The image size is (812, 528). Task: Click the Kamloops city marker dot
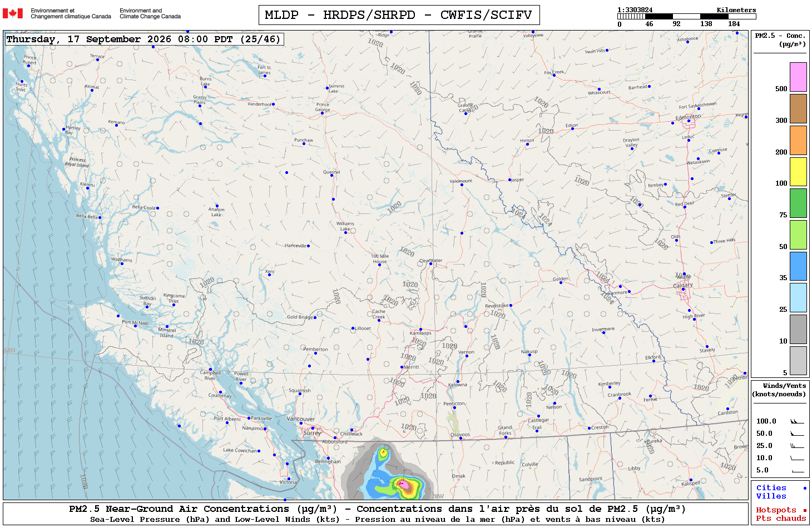tap(420, 330)
